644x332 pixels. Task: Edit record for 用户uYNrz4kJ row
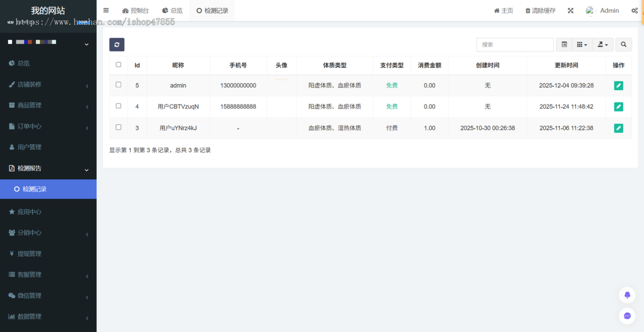[618, 128]
